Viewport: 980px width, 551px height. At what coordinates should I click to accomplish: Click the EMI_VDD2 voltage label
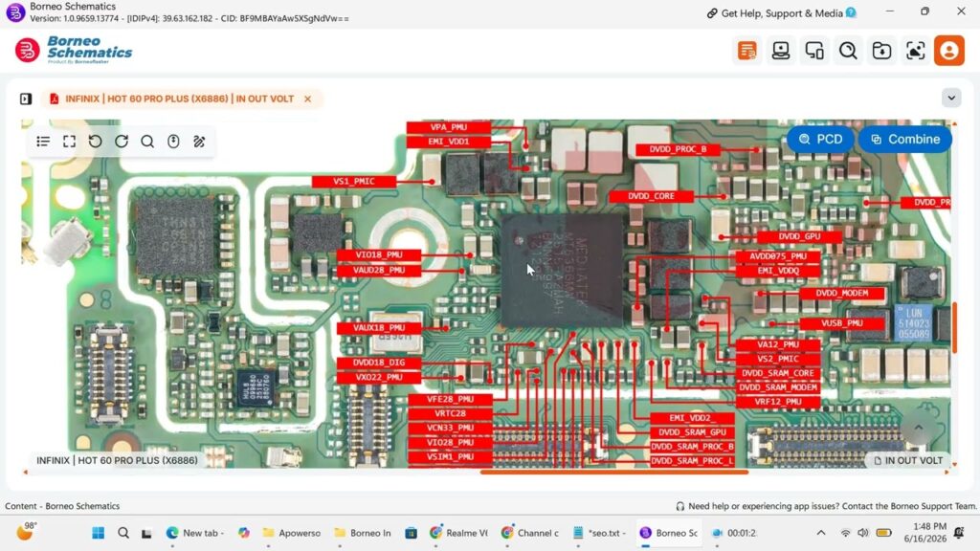coord(692,418)
